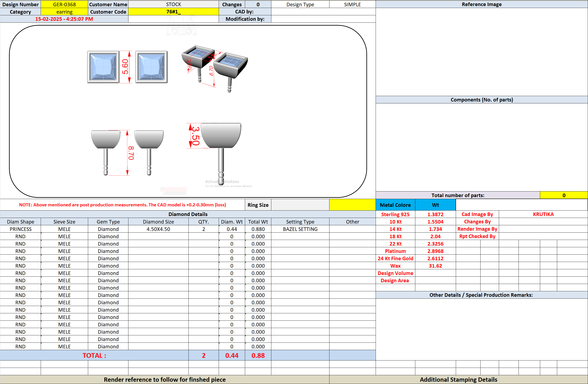Select the Additional Stamping Details footer
The image size is (588, 384).
(458, 379)
